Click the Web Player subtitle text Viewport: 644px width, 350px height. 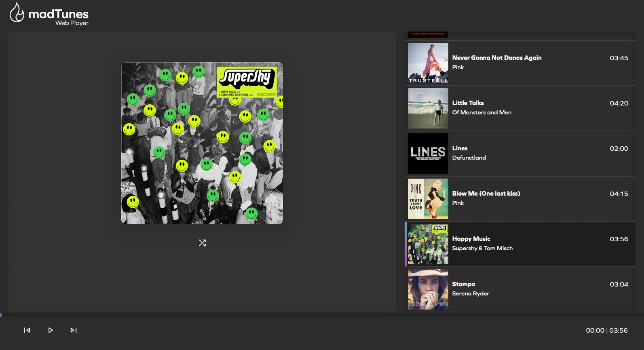pos(72,23)
